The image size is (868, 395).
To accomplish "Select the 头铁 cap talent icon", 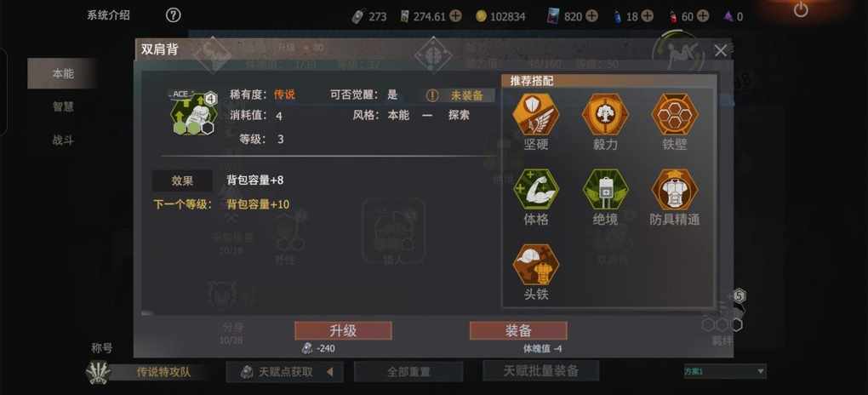I will click(535, 265).
